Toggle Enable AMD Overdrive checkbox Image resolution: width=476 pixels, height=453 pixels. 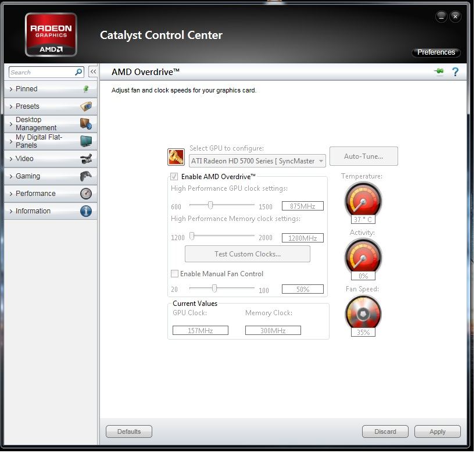[x=174, y=177]
